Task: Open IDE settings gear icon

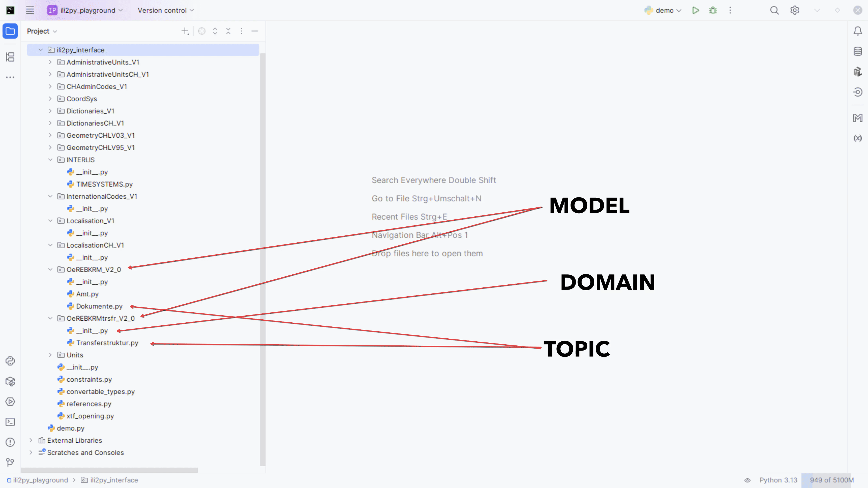Action: 794,11
